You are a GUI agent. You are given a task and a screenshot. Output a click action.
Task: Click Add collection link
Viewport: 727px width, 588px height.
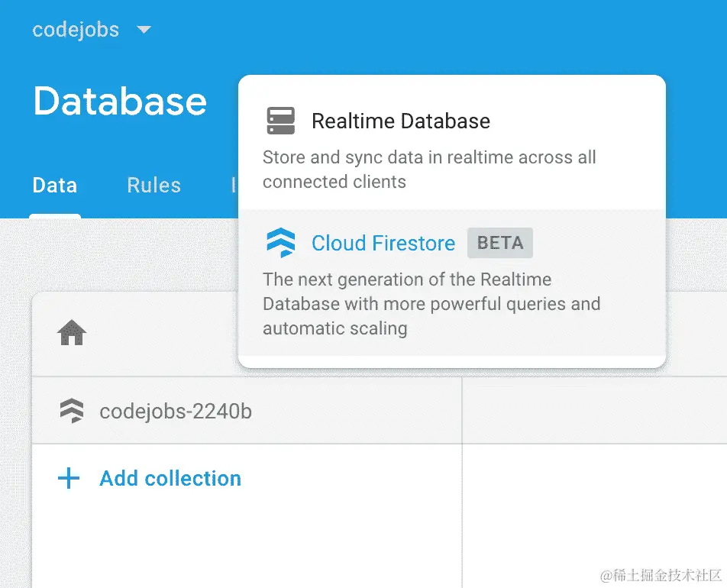[170, 479]
